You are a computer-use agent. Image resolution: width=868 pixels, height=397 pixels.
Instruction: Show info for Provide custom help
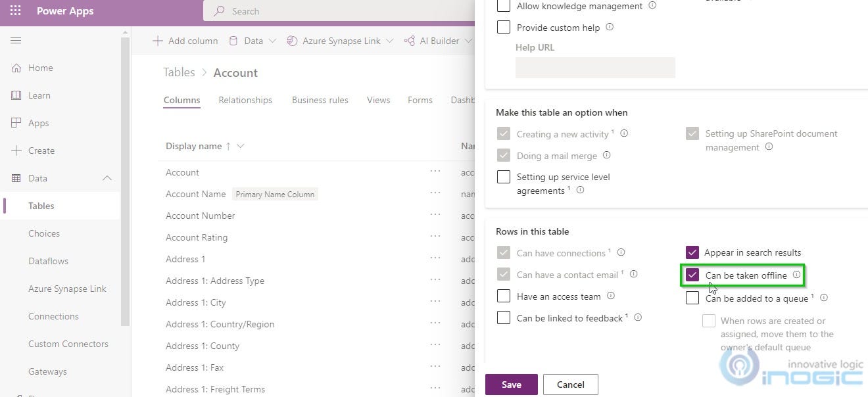coord(610,27)
